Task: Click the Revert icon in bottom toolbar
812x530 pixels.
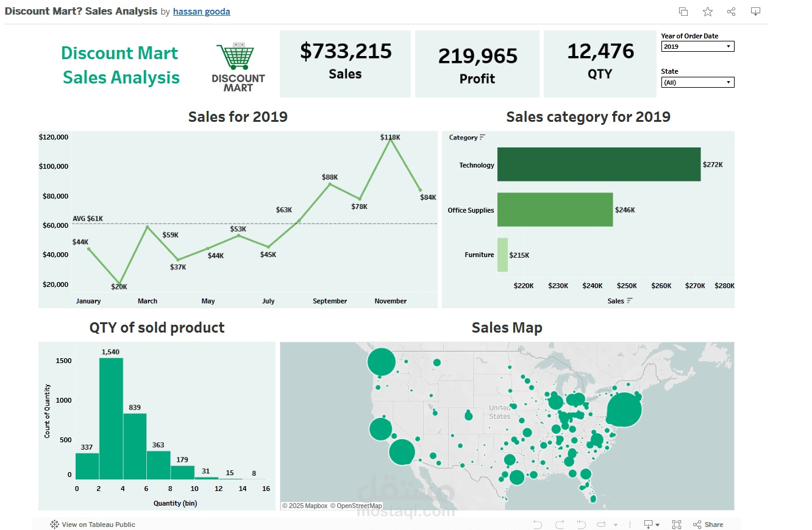Action: (x=581, y=525)
